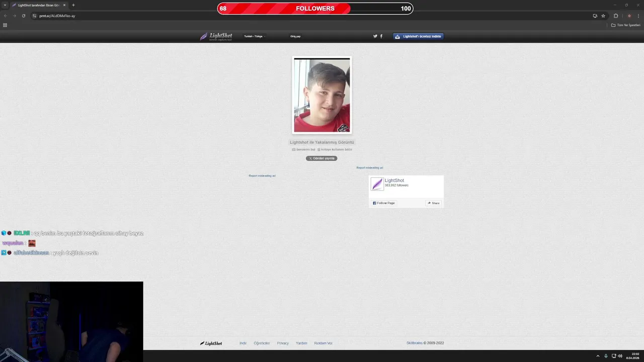Open the apps grid in bookmarks bar

5,25
